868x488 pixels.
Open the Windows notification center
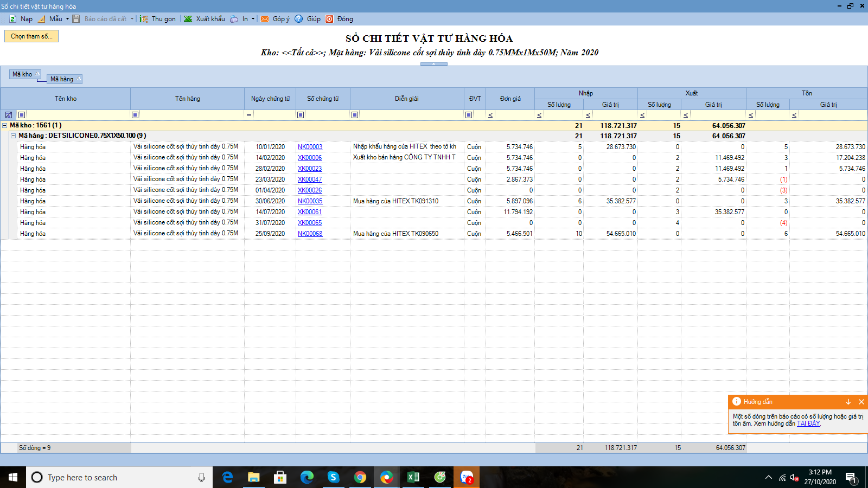[851, 477]
